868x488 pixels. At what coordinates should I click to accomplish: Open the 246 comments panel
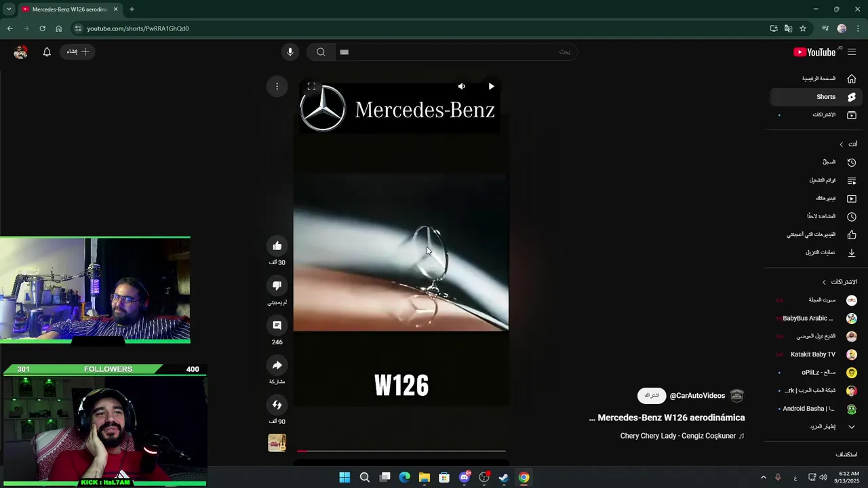(277, 325)
